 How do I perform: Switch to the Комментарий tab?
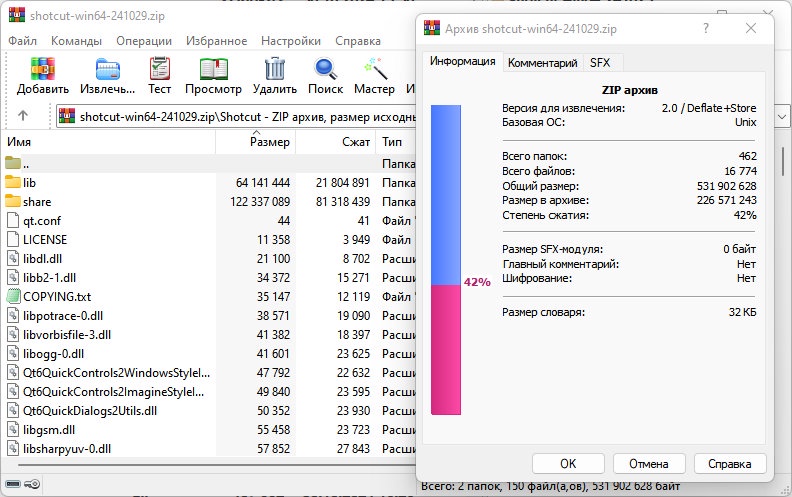[x=542, y=62]
